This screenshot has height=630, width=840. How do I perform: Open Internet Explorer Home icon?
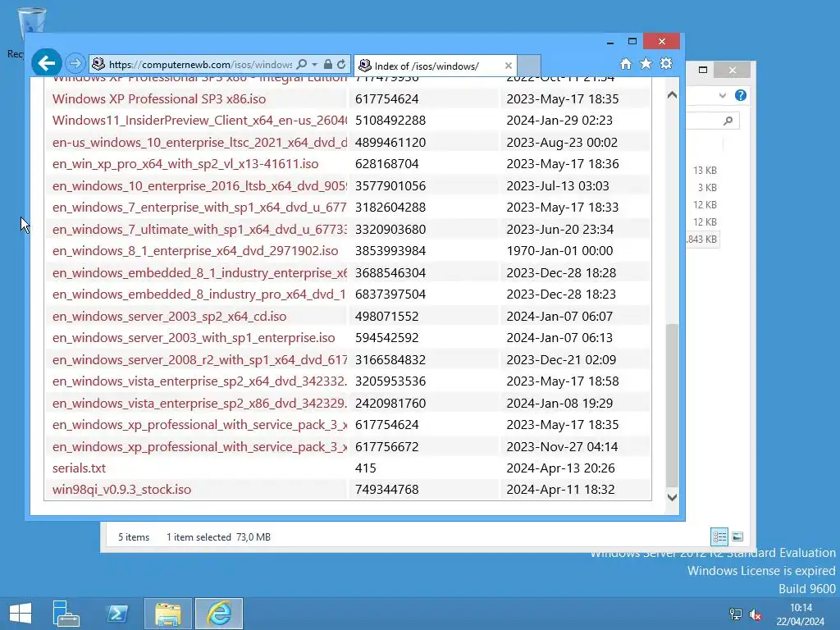626,64
